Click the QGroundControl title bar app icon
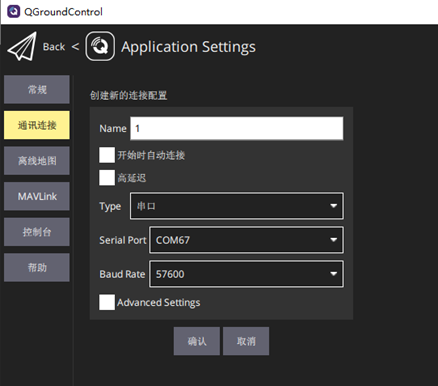This screenshot has width=438, height=386. [13, 12]
